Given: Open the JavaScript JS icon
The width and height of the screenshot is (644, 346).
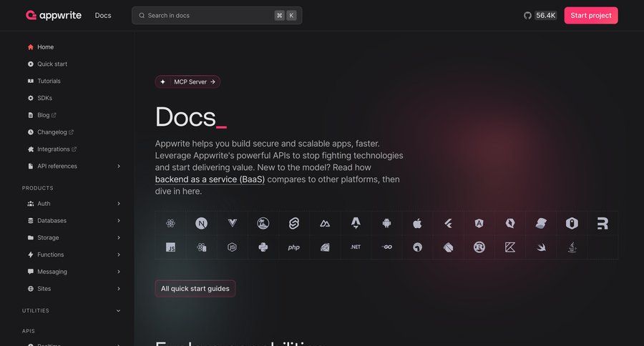Looking at the screenshot, I should pos(170,247).
